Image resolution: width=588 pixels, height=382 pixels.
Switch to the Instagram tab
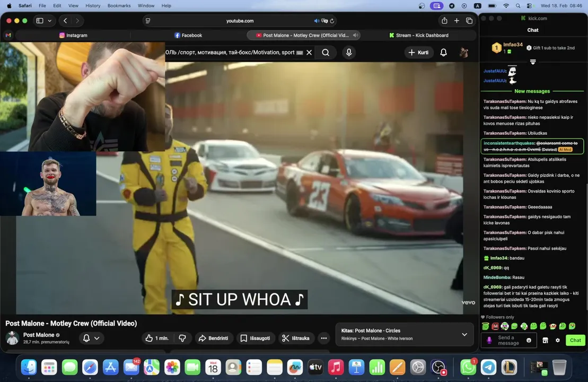[73, 35]
